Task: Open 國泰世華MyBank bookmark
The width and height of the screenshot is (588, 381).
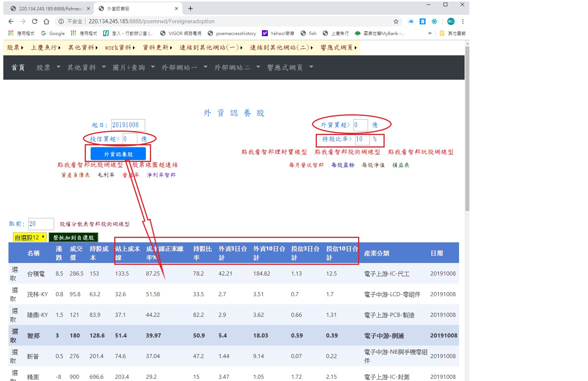Action: 380,33
